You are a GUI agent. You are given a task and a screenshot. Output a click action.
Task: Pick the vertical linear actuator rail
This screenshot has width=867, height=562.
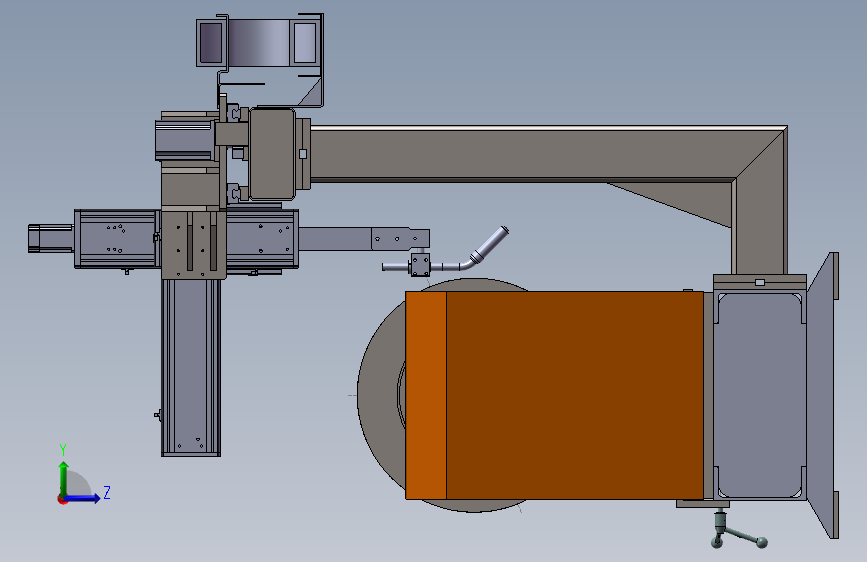click(x=191, y=367)
